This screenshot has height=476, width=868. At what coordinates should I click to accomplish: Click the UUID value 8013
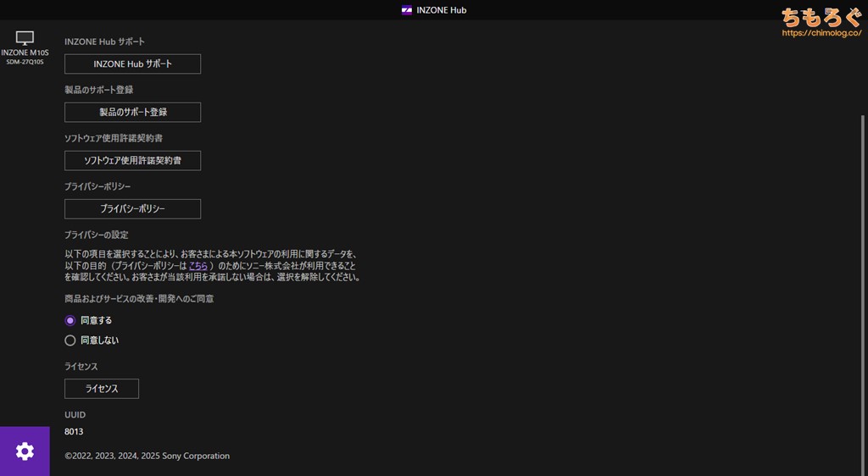pyautogui.click(x=75, y=432)
